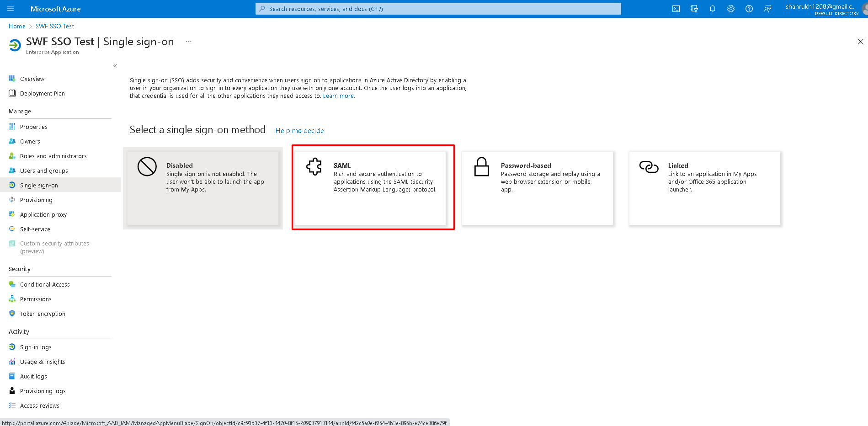Choose the SAML sign-on method card
The image size is (868, 426).
tap(370, 188)
